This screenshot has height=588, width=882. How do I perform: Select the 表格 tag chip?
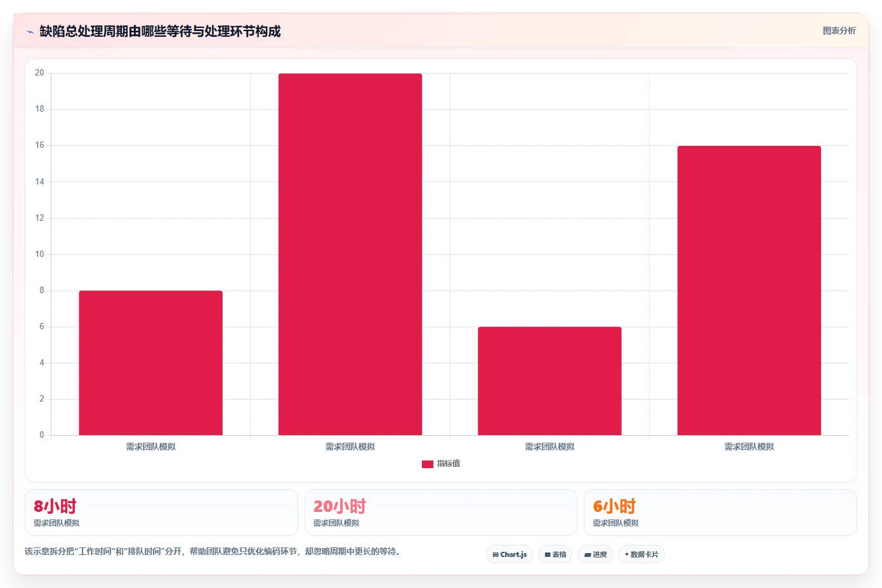click(555, 554)
